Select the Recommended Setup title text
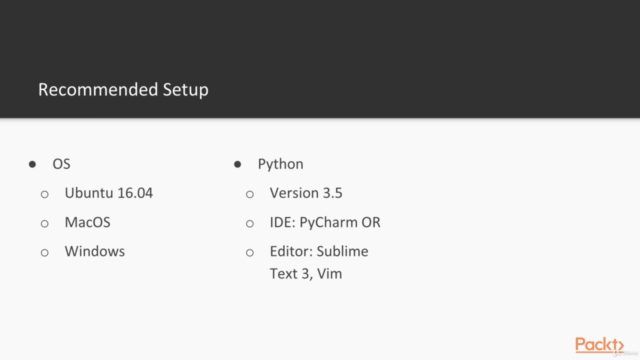Image resolution: width=640 pixels, height=360 pixels. point(123,90)
